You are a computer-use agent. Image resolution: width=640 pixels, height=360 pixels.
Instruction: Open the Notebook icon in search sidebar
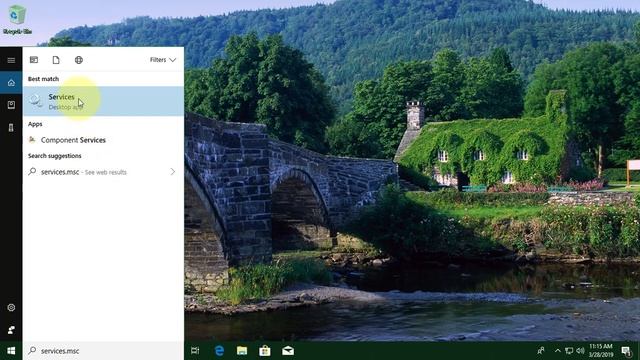tap(11, 105)
